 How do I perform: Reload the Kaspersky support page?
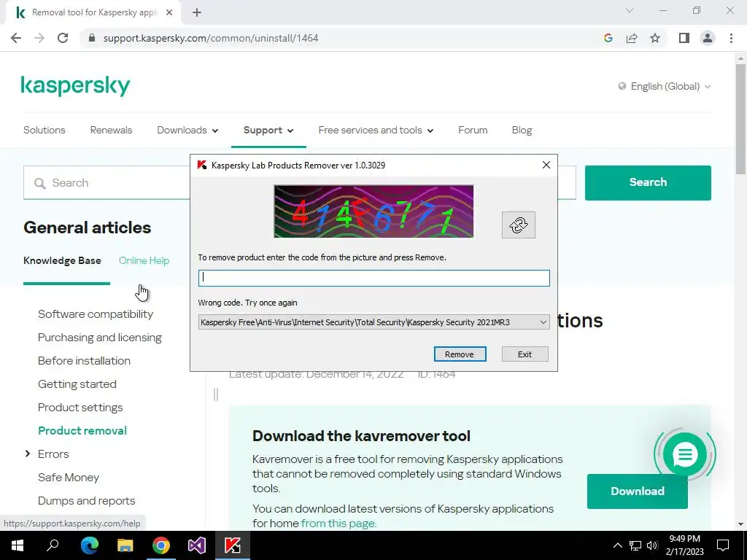(x=63, y=38)
